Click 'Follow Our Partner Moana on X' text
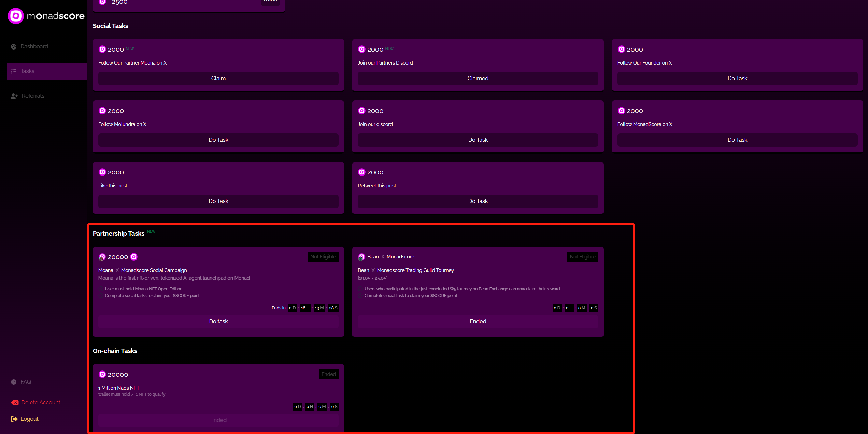The image size is (868, 434). point(132,63)
